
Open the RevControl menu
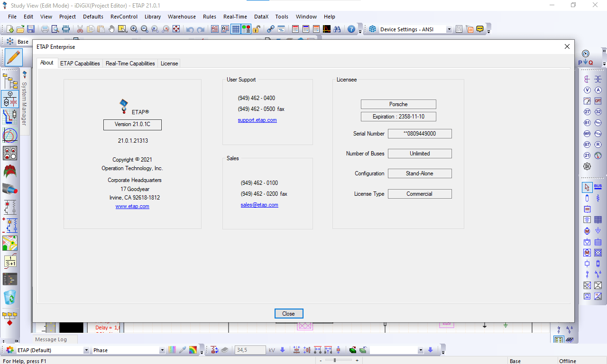124,17
